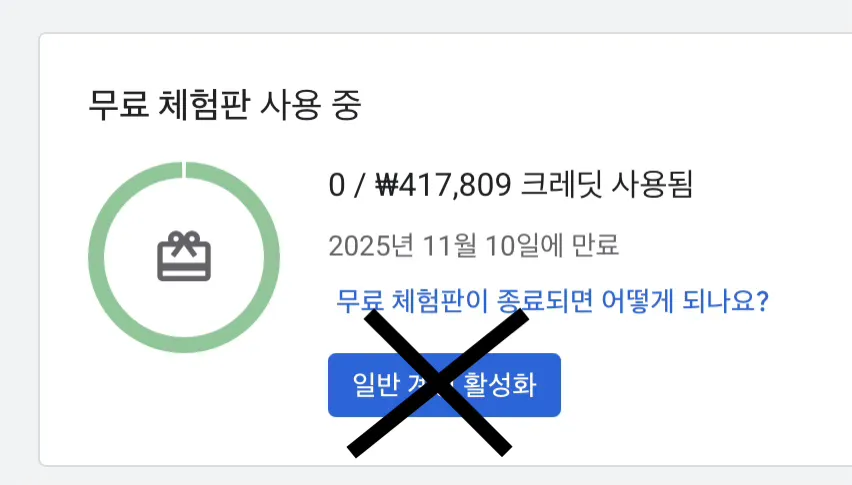Click the '무료 체험판이' start of the blue link
The image size is (852, 485).
412,300
